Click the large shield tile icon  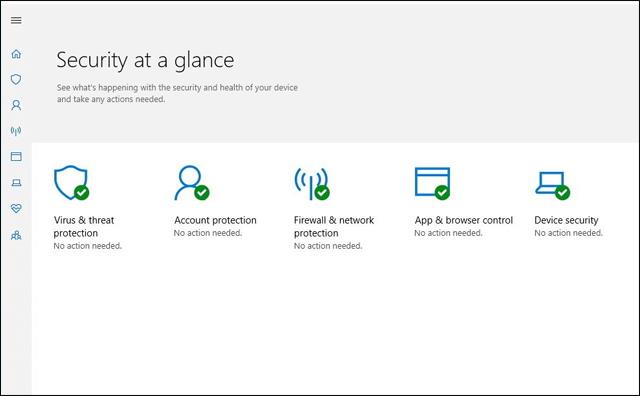71,182
